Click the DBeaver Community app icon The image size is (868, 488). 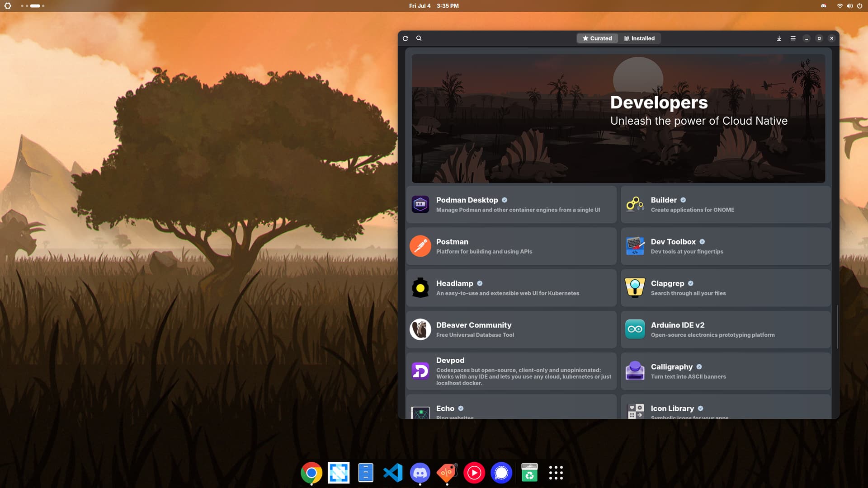point(420,329)
